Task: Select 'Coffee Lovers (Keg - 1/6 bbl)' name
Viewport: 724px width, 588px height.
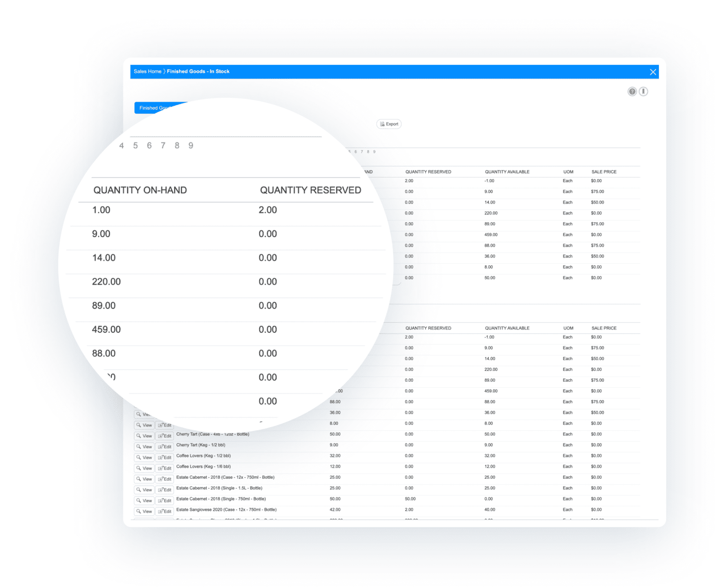Action: click(203, 467)
